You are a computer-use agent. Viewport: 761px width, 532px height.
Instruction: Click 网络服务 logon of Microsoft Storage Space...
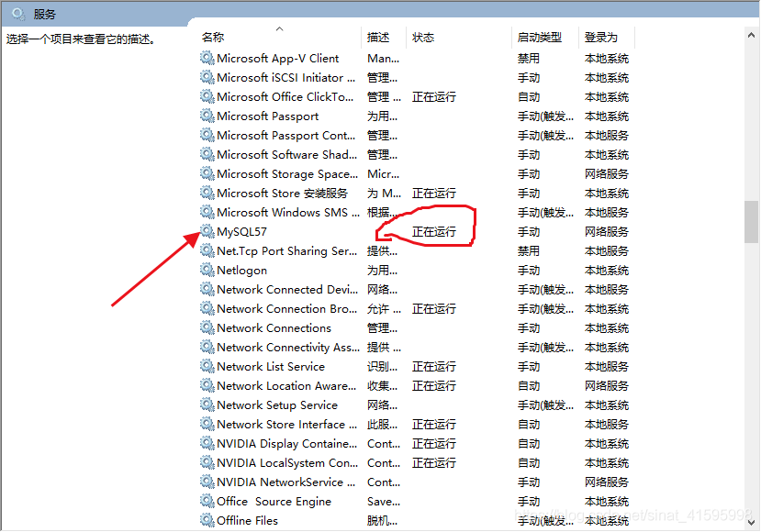(x=606, y=173)
